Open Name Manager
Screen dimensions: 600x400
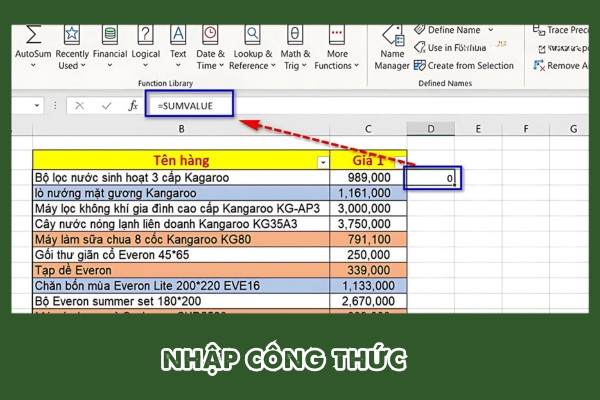coord(392,49)
